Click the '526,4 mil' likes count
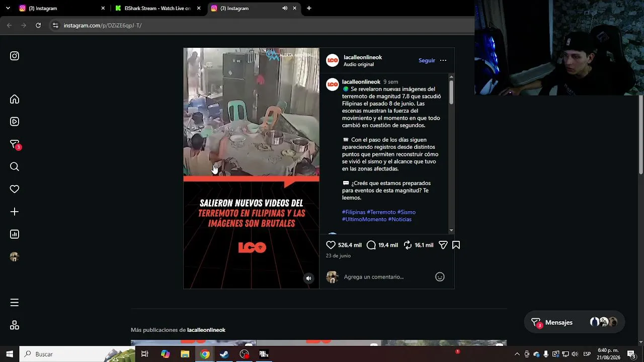This screenshot has height=362, width=644. tap(350, 245)
